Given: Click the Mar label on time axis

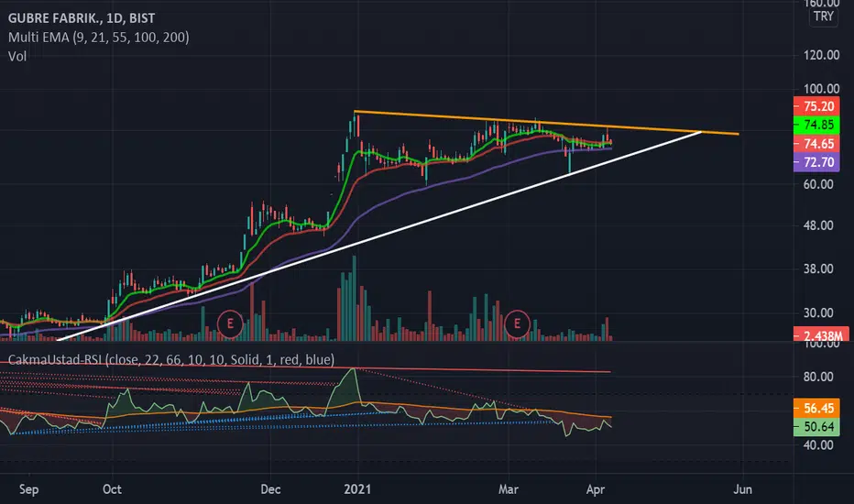Looking at the screenshot, I should tap(509, 489).
